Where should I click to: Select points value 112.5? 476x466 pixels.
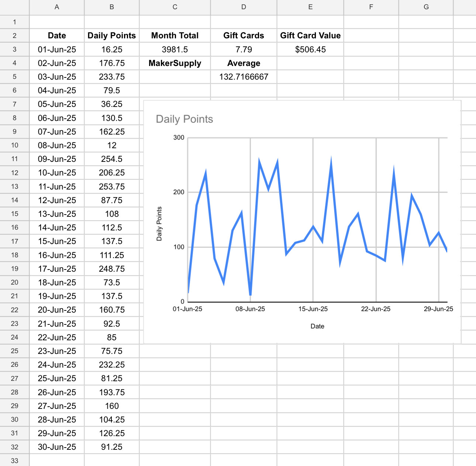(x=112, y=227)
